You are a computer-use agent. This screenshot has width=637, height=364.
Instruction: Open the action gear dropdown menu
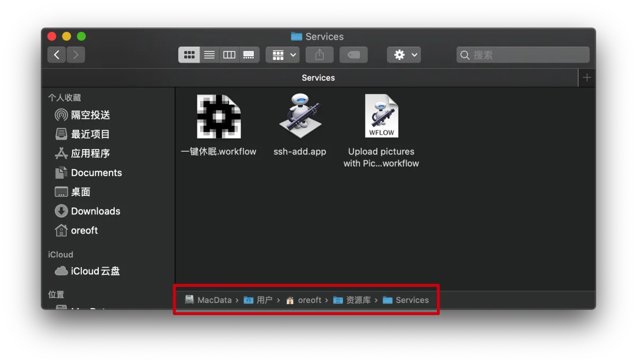(403, 54)
